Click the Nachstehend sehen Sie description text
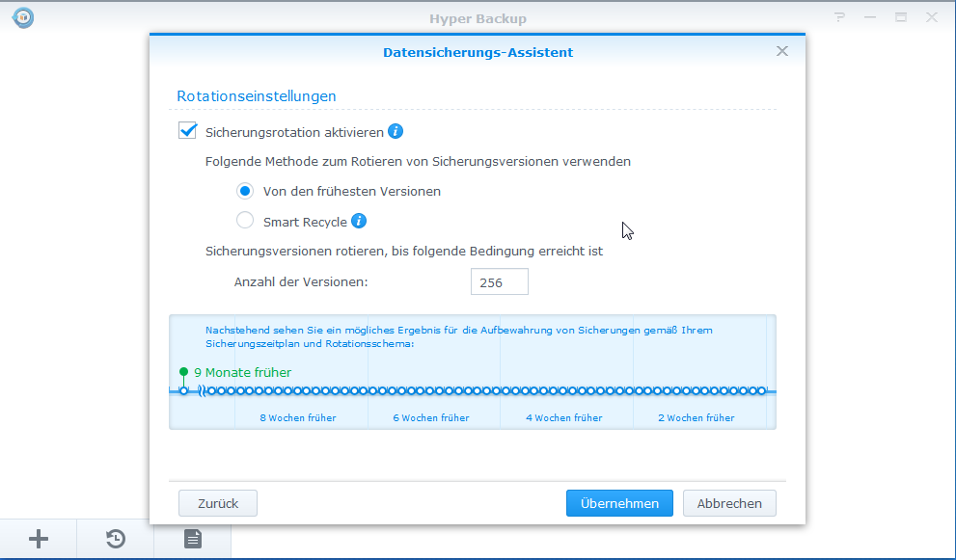 tap(458, 337)
